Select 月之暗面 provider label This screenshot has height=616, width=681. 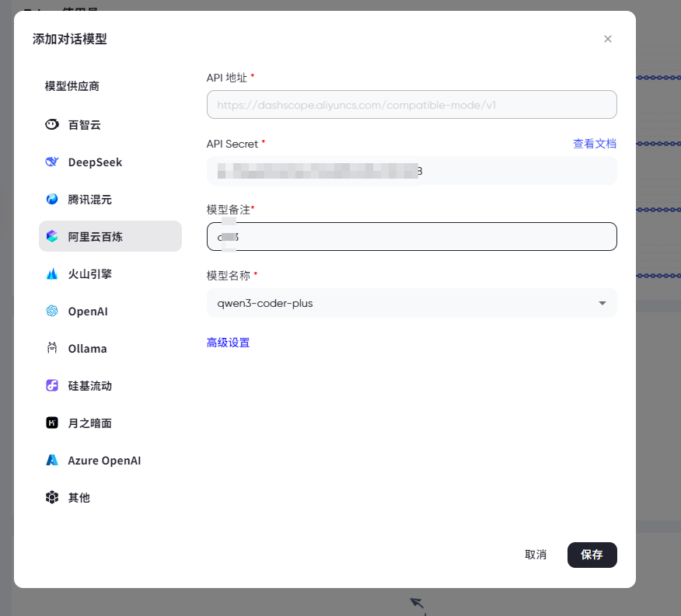89,423
